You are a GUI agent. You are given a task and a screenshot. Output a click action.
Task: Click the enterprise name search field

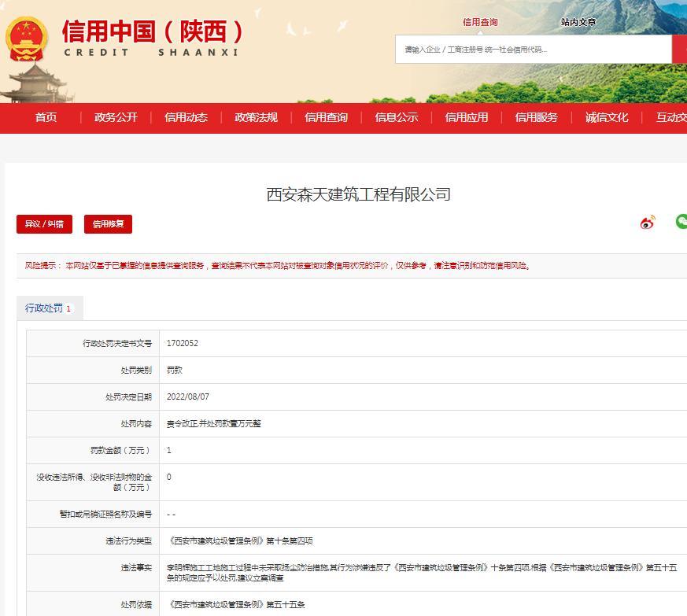point(533,50)
